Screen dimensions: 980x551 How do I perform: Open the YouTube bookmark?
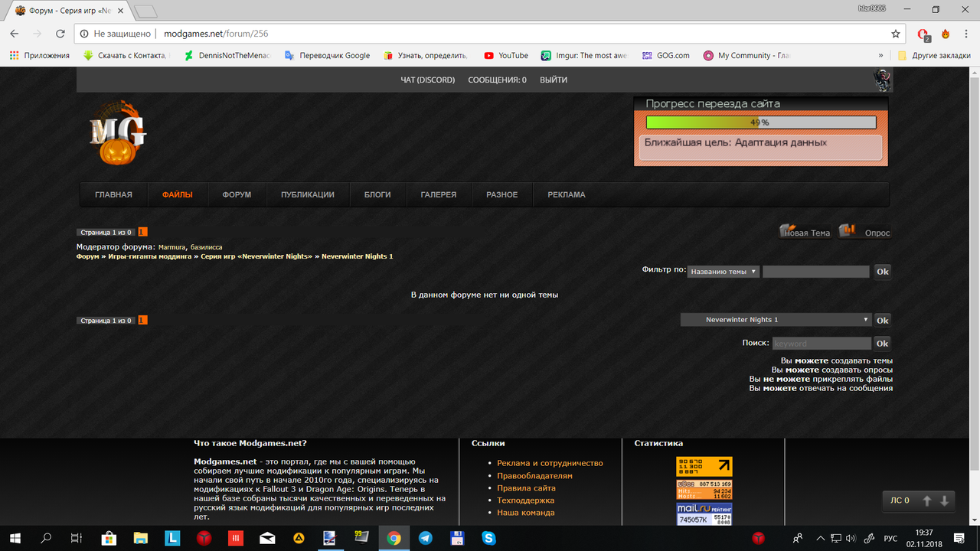tap(506, 55)
